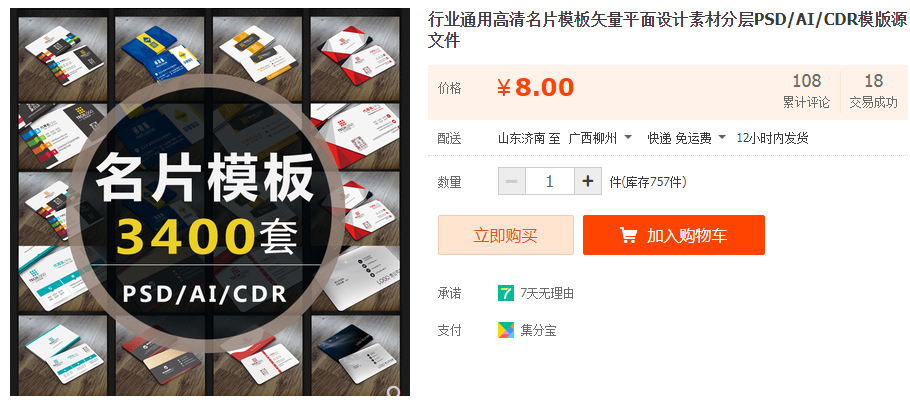
Task: Click the 立即购买 buy now button
Action: (505, 235)
